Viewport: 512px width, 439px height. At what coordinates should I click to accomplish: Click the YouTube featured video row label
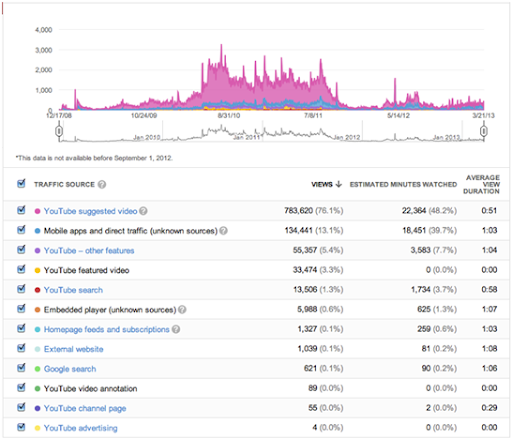(x=87, y=270)
